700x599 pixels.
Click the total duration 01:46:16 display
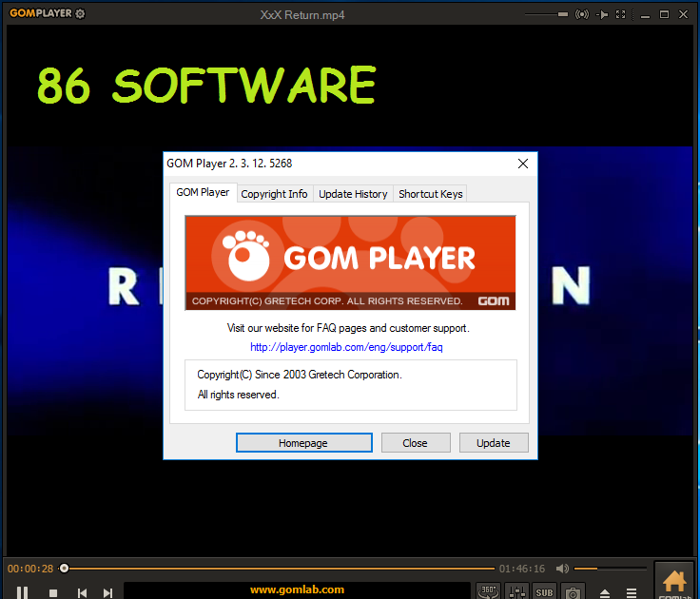[522, 569]
